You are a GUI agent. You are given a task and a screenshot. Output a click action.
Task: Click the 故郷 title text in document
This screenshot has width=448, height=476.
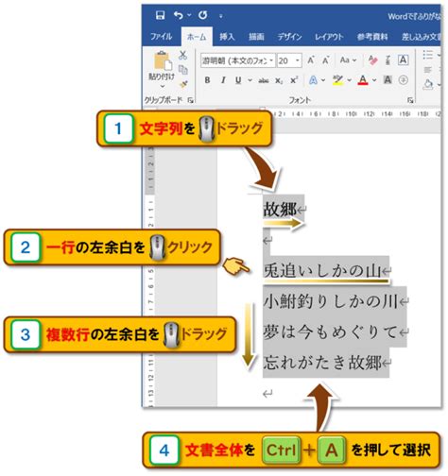[x=281, y=209]
